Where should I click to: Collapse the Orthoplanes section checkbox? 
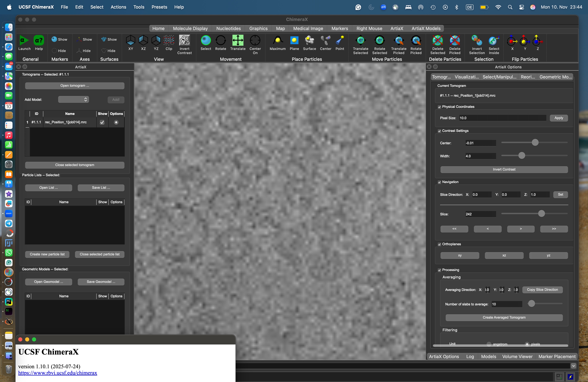pyautogui.click(x=439, y=244)
